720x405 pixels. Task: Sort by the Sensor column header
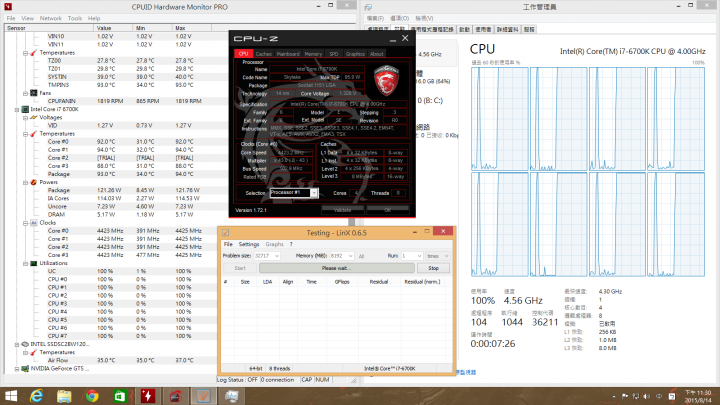(x=49, y=28)
